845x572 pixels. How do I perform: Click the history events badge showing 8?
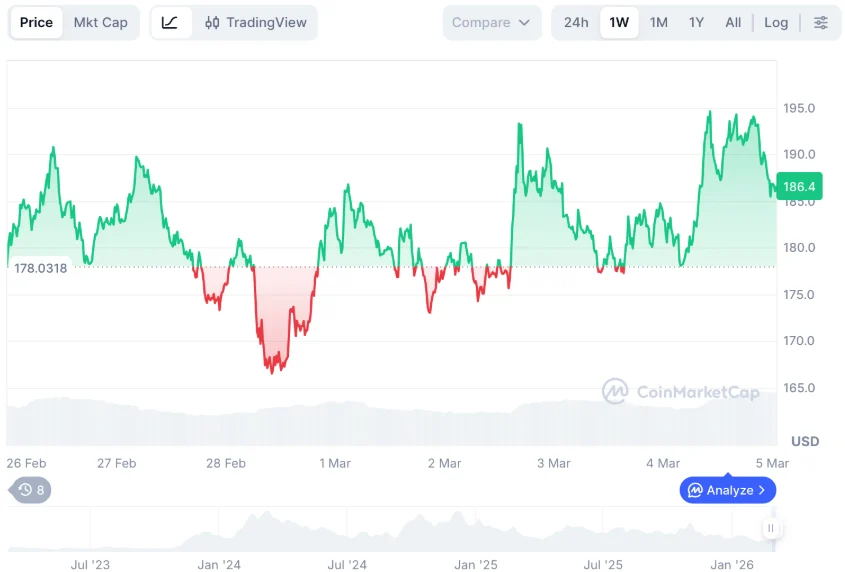pyautogui.click(x=30, y=490)
